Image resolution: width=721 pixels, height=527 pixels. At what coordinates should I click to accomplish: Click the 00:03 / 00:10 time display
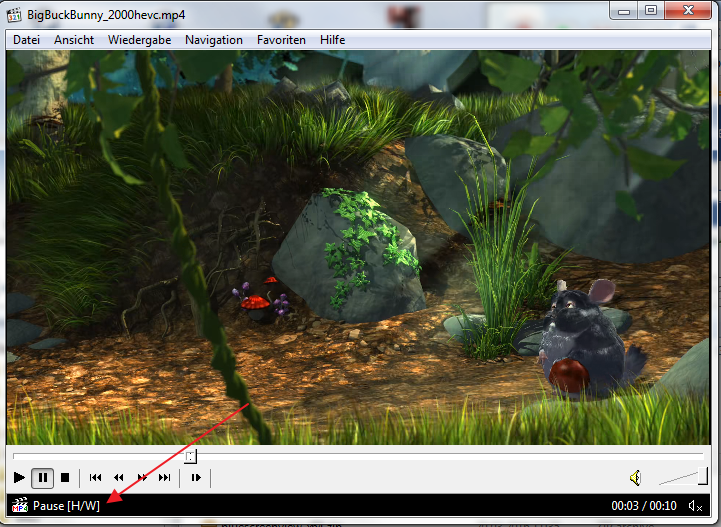pyautogui.click(x=644, y=506)
